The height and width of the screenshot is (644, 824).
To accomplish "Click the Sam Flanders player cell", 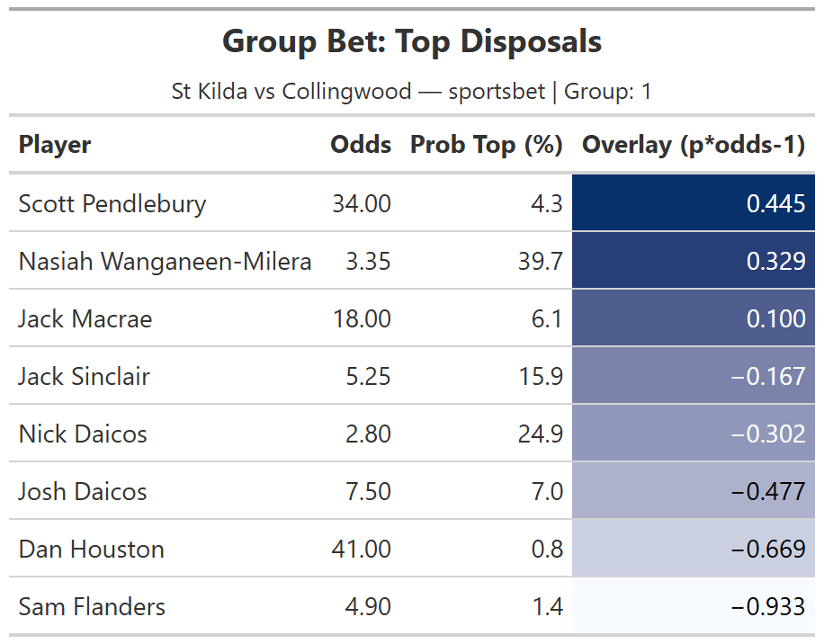I will 92,607.
